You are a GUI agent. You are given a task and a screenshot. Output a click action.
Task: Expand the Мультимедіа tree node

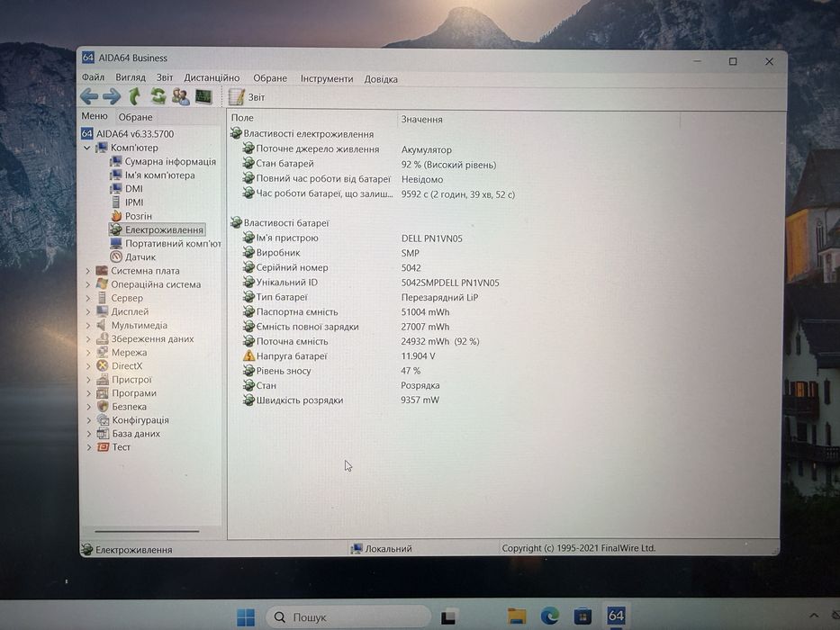[x=88, y=325]
